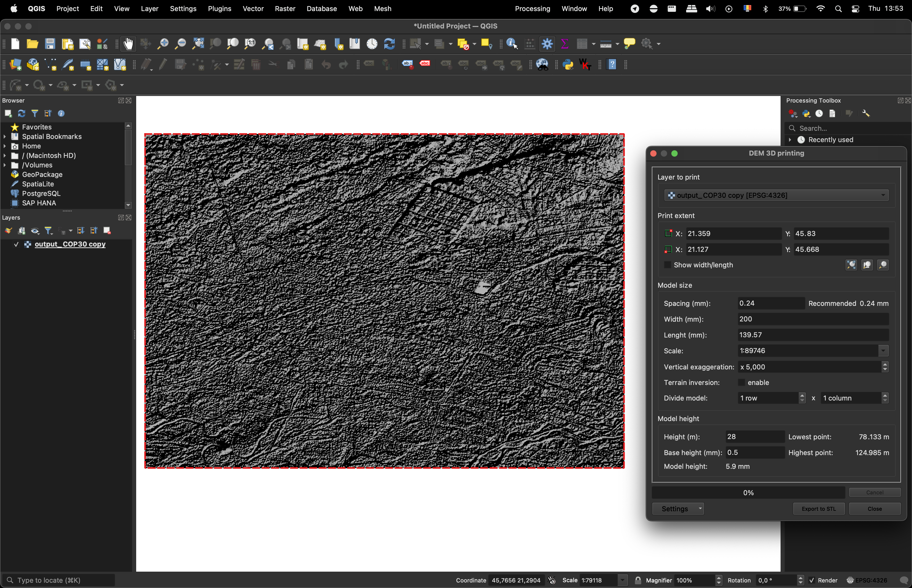Click the Export to STL button

(x=818, y=509)
